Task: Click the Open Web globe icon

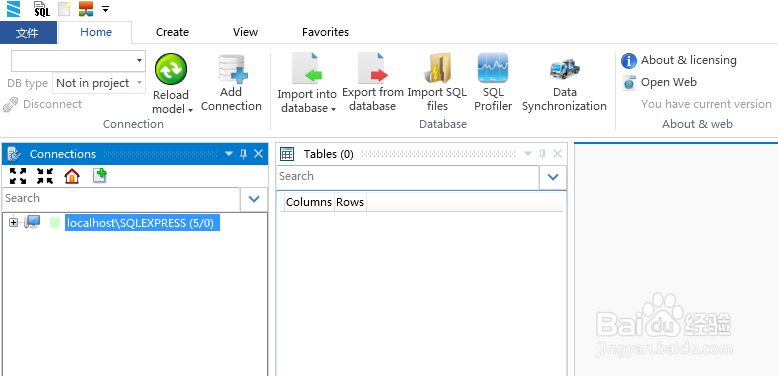Action: 629,83
